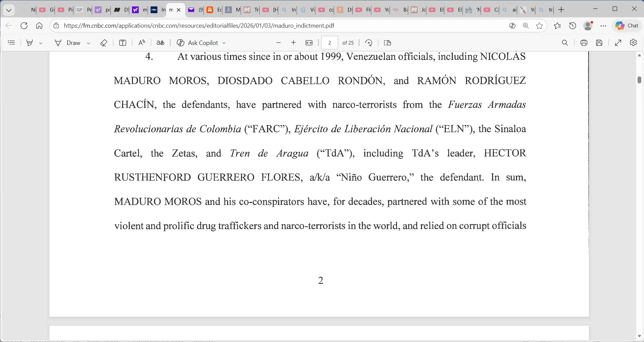Expand the Ask Copilot dropdown arrow
Image resolution: width=644 pixels, height=342 pixels.
[x=224, y=43]
